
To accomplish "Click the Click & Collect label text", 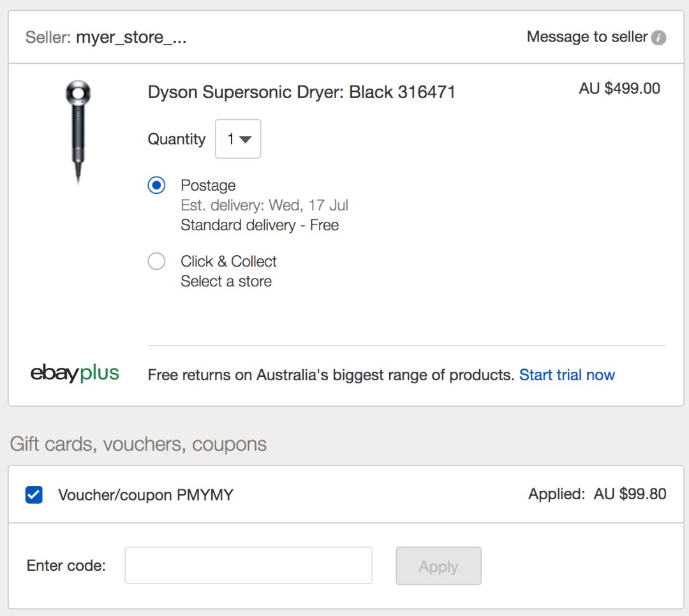I will click(228, 261).
